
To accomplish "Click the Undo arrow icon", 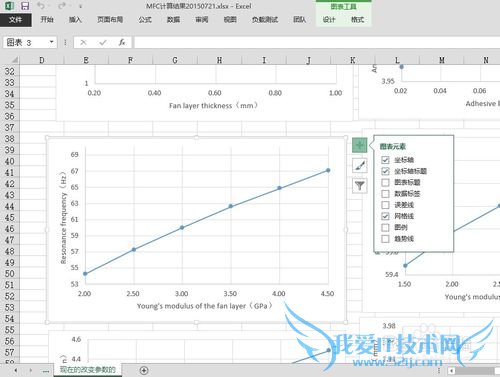I will point(41,6).
